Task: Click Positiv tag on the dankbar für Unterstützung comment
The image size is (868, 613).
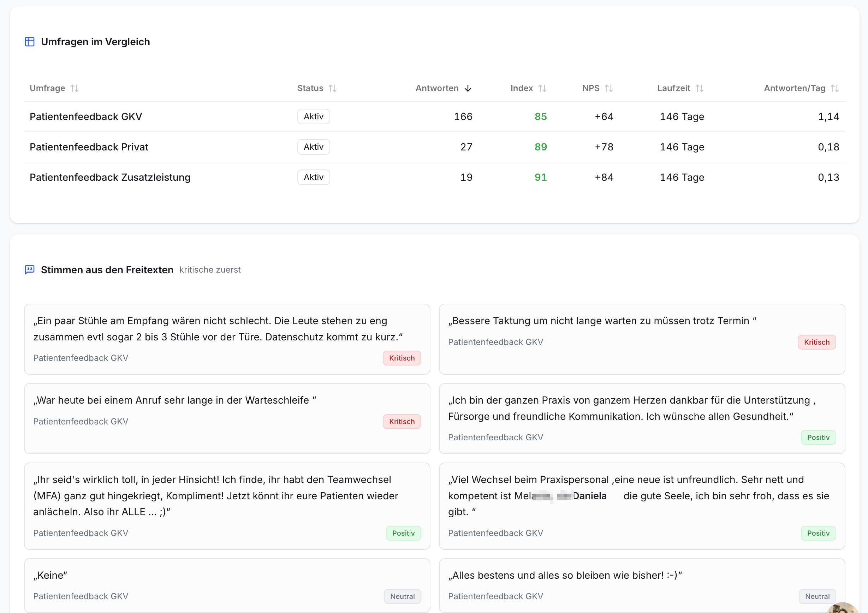Action: pos(818,437)
